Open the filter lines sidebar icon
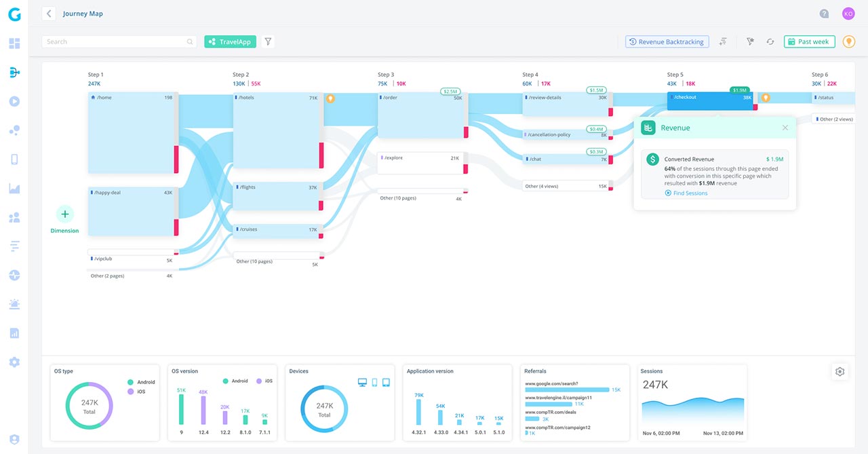Screen dimensions: 868x454 pos(14,246)
